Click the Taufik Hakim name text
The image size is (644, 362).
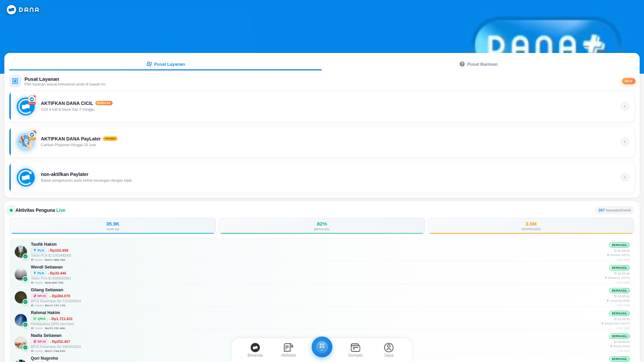(44, 244)
